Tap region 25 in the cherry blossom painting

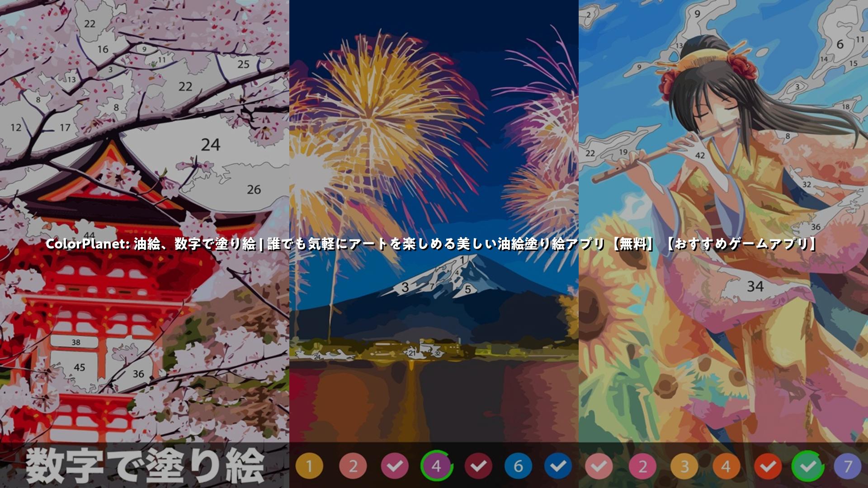coord(243,64)
